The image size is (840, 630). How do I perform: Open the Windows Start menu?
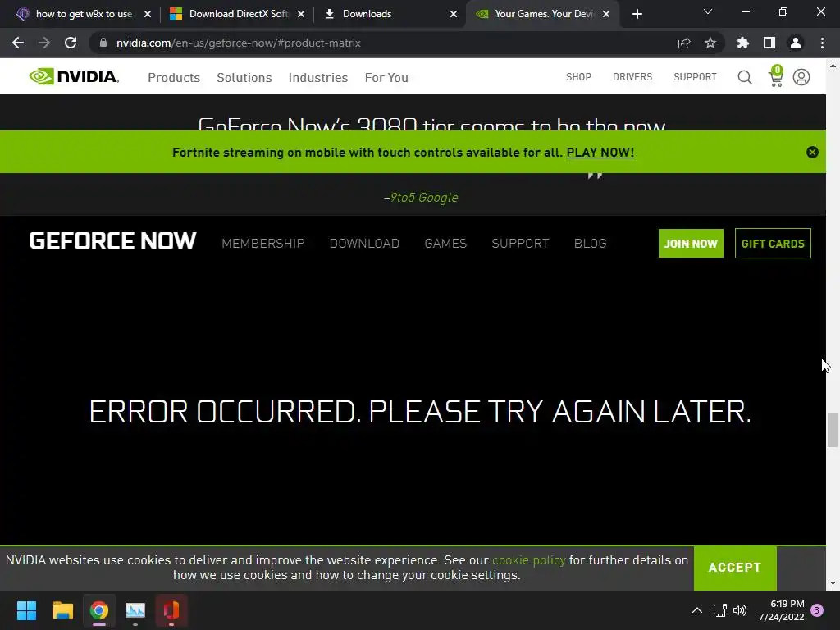point(26,610)
